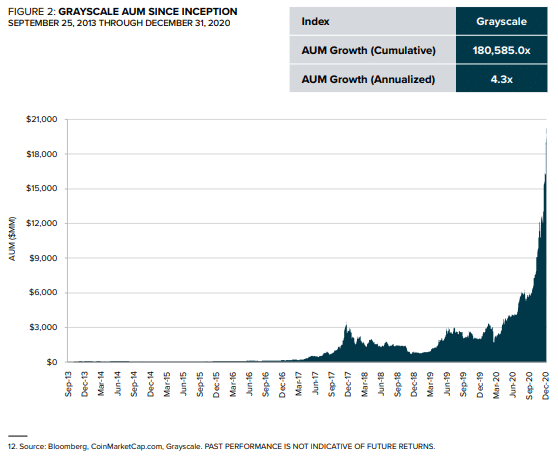Click the '$21,000' y-axis label
Screen dimensions: 558x456
42,119
